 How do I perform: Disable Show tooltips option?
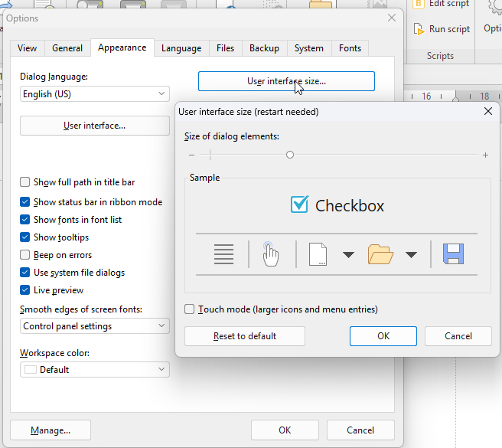coord(26,237)
